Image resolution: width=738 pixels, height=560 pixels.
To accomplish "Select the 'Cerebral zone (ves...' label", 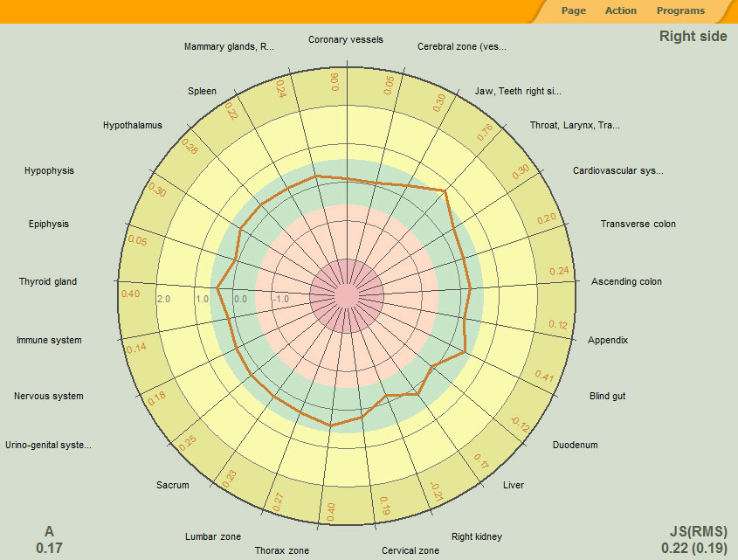I will coord(462,46).
